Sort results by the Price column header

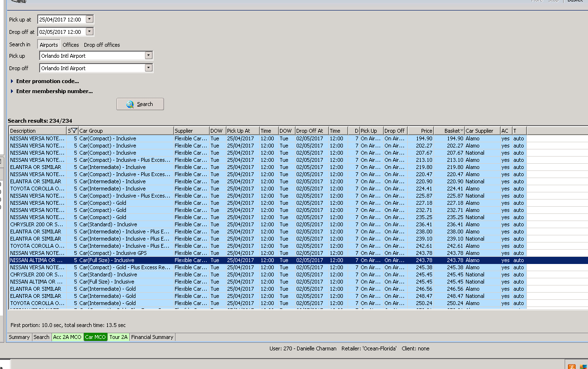426,131
